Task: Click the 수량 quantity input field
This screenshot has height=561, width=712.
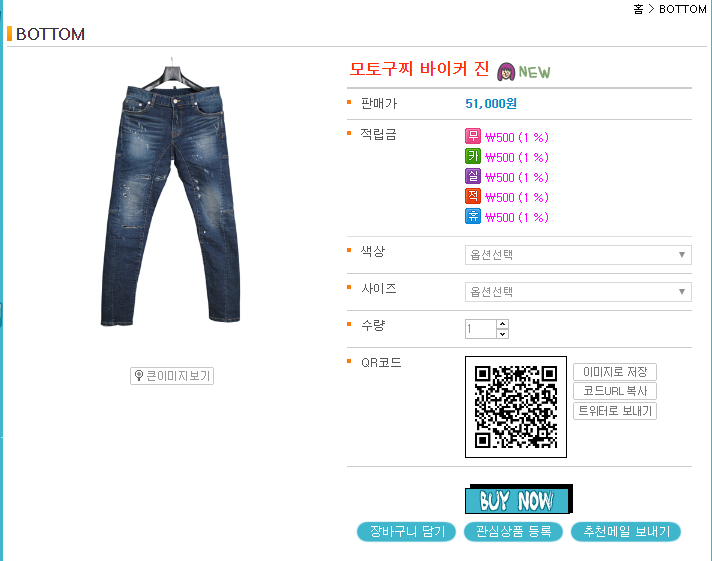Action: tap(480, 329)
